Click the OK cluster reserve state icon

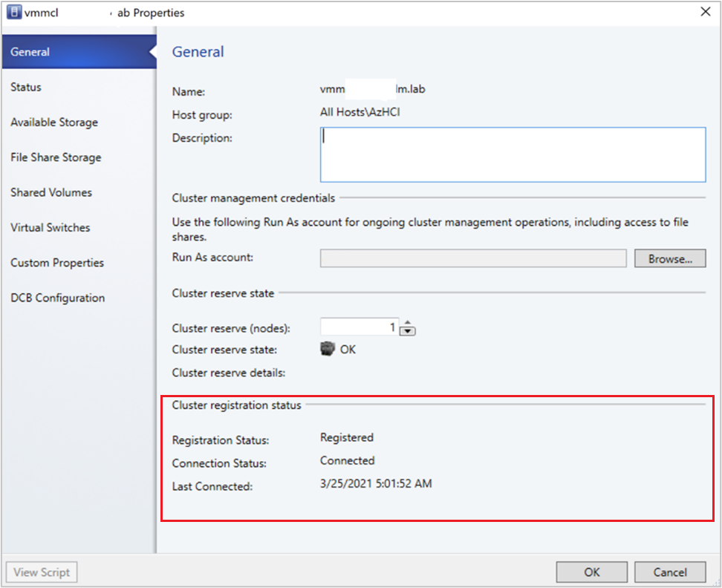click(328, 349)
